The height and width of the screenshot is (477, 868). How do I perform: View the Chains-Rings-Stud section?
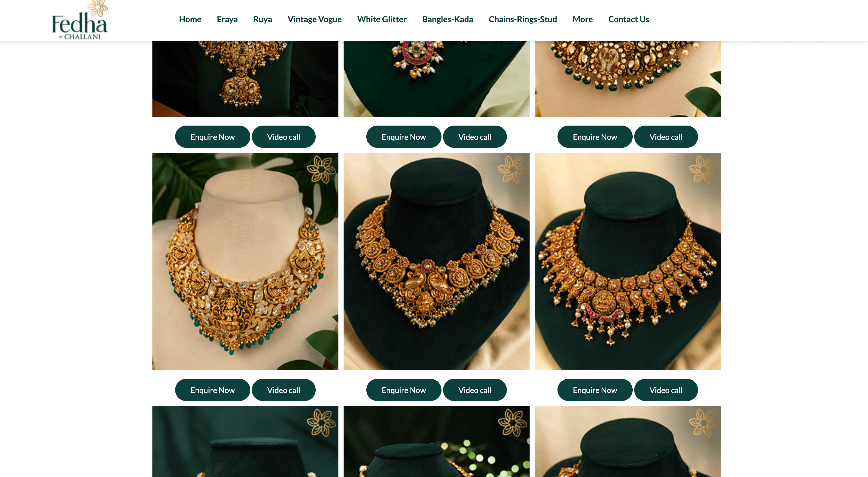click(x=523, y=19)
